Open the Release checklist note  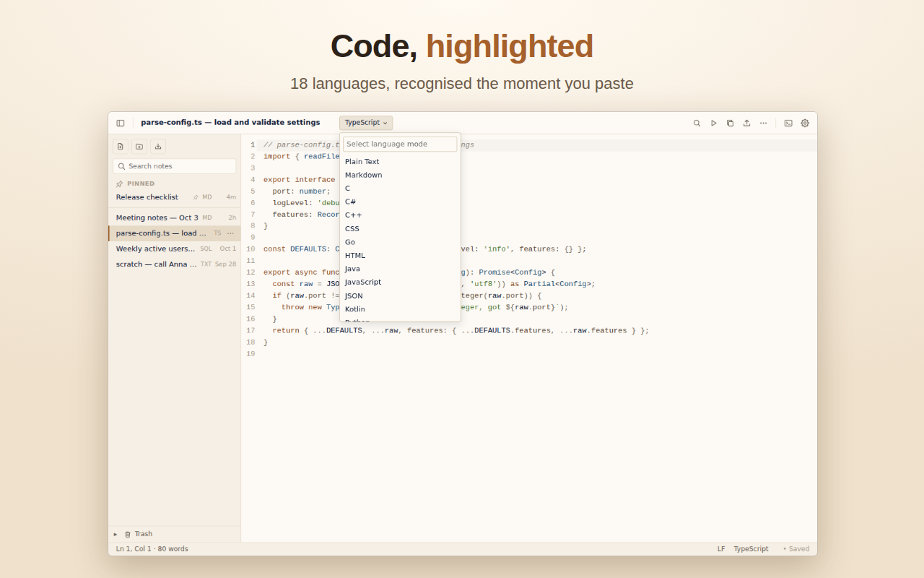(175, 197)
